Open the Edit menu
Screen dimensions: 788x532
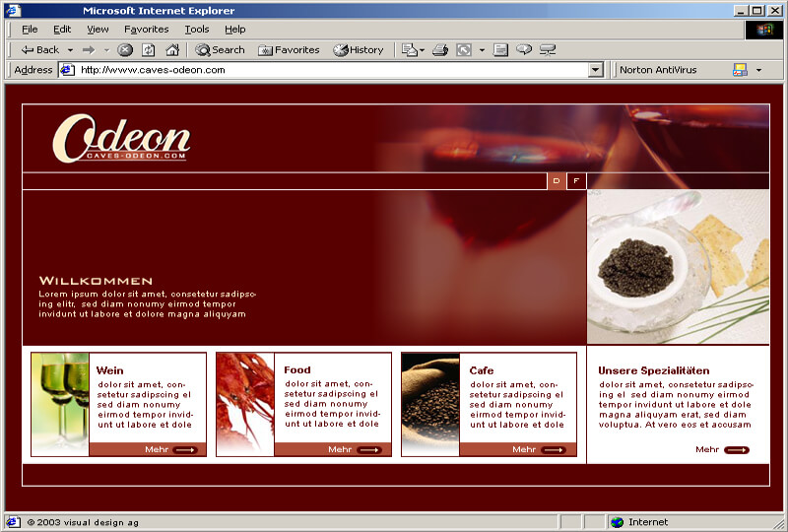pos(62,30)
